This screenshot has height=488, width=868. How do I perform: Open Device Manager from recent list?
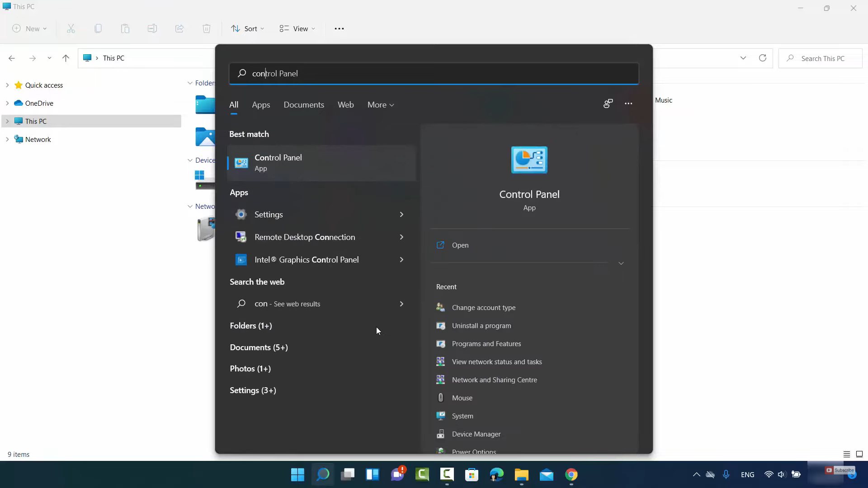pos(476,434)
